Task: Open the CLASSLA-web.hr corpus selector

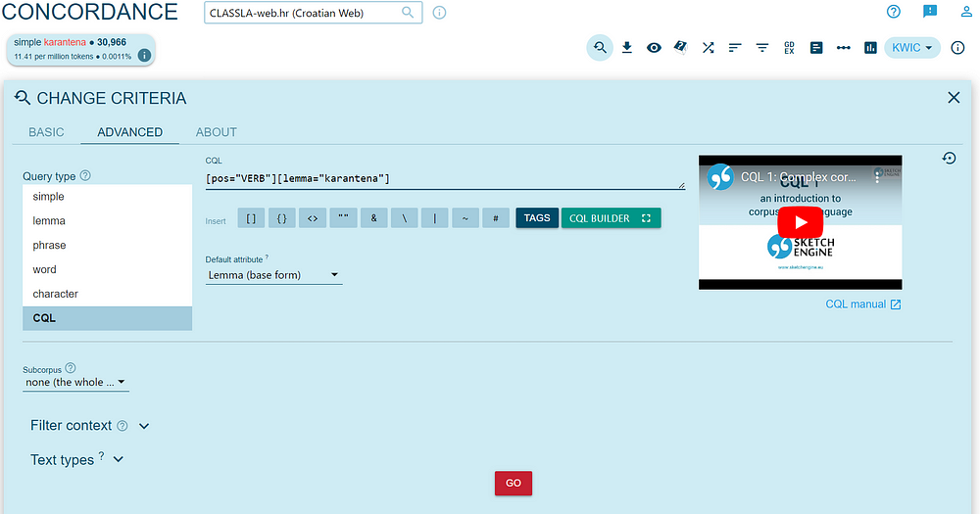Action: click(x=314, y=13)
